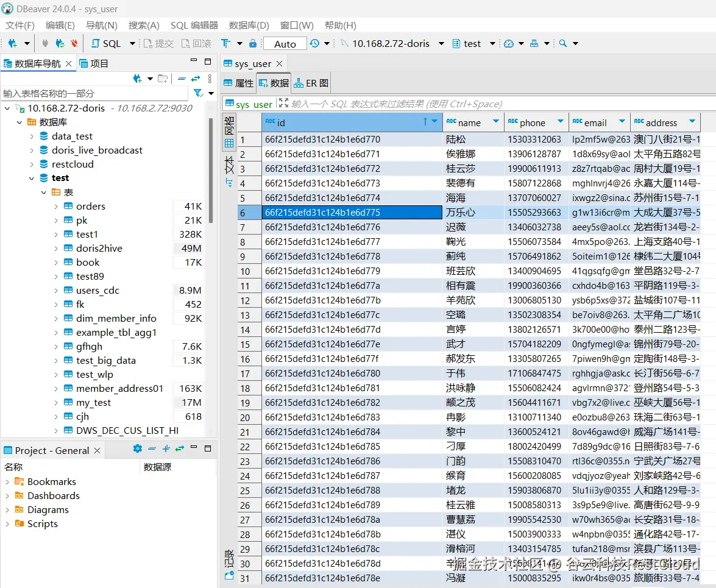Click the 提交 commit button
The width and height of the screenshot is (716, 588).
click(x=158, y=44)
